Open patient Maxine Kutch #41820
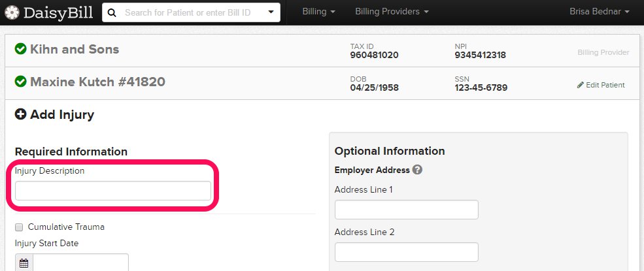Screen dimensions: 644x271 pyautogui.click(x=98, y=82)
